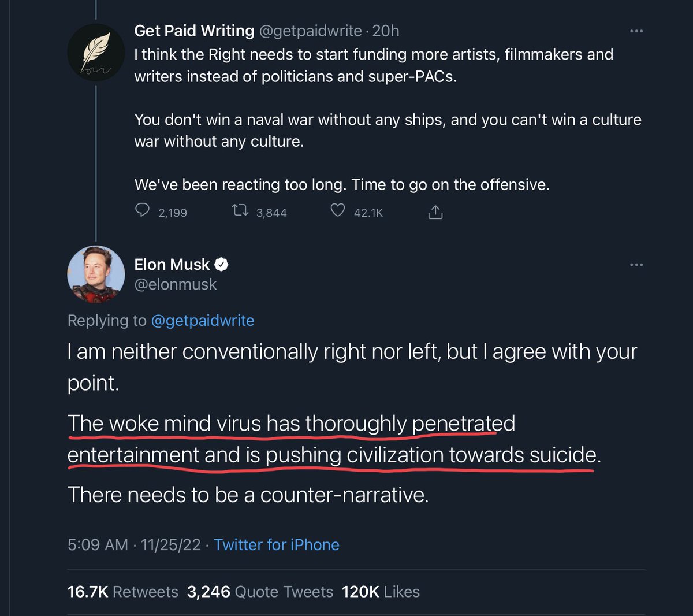Screen dimensions: 693x616
Task: Click the verified badge next to Elon Musk
Action: click(x=222, y=265)
